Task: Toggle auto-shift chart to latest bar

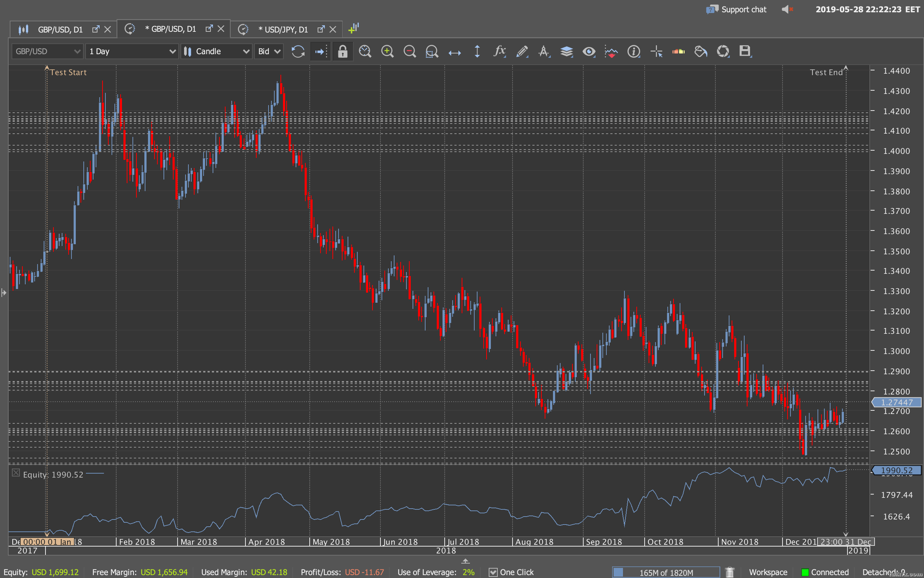Action: click(321, 51)
